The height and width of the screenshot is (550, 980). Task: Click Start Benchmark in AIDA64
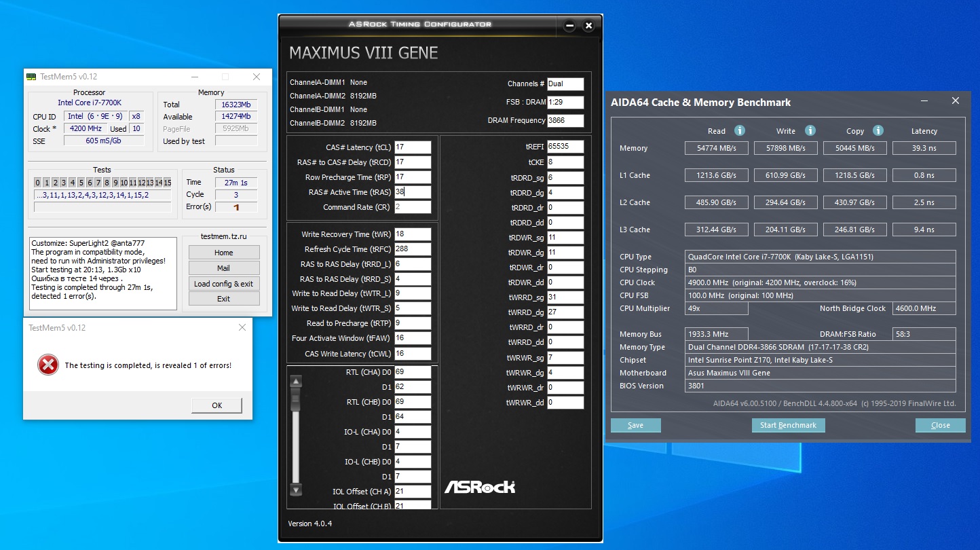pyautogui.click(x=788, y=425)
